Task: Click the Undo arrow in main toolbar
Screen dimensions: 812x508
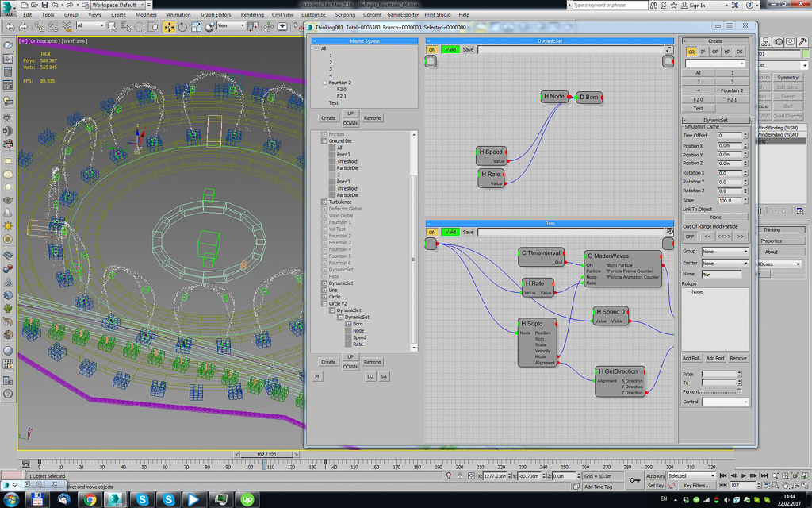Action: pos(10,26)
